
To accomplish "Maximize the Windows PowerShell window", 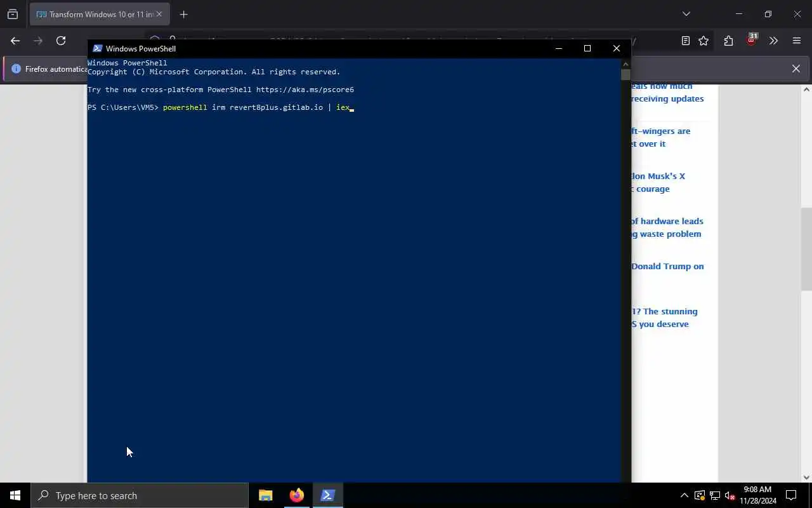I will (x=587, y=48).
